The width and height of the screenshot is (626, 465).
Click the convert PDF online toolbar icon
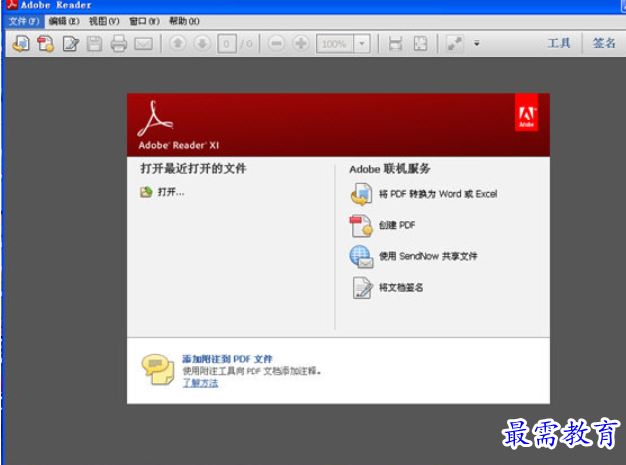(x=21, y=44)
